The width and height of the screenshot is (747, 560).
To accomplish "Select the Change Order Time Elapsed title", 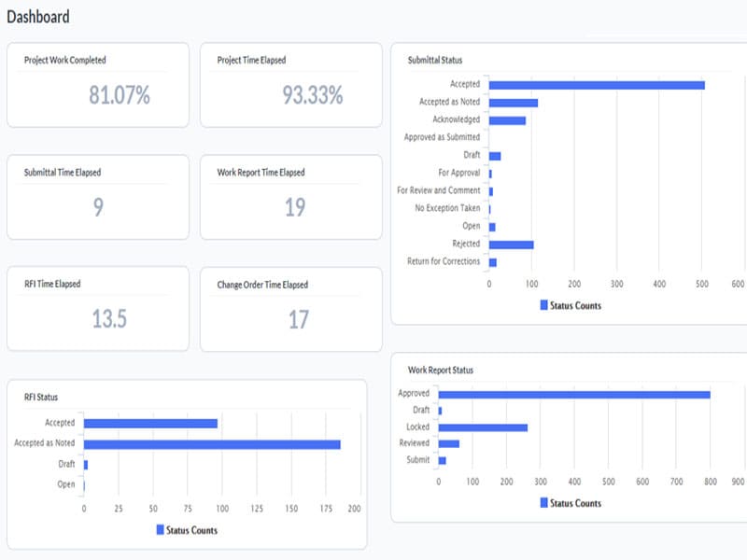I will (262, 285).
